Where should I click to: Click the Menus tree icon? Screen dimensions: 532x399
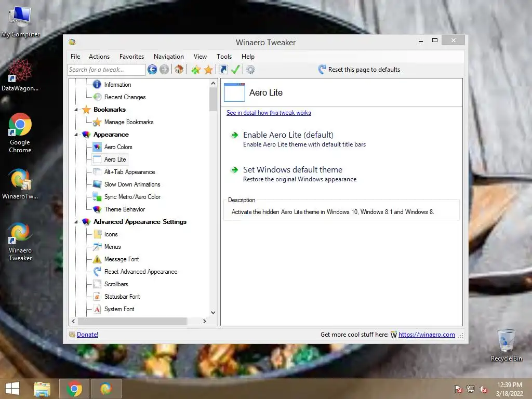(97, 247)
